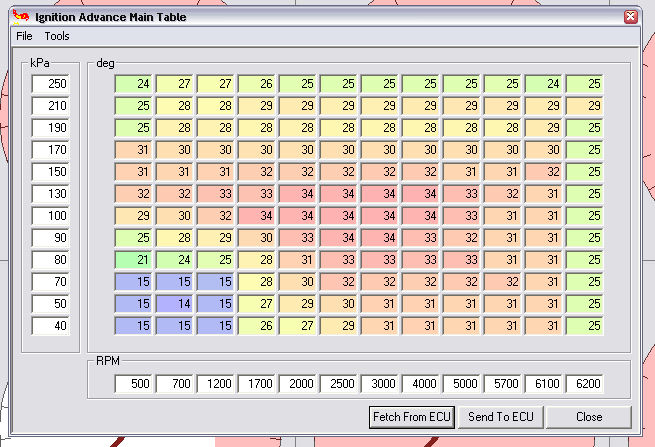
Task: Select cell 29 at 100 kPa, 500 RPM
Action: tap(133, 216)
